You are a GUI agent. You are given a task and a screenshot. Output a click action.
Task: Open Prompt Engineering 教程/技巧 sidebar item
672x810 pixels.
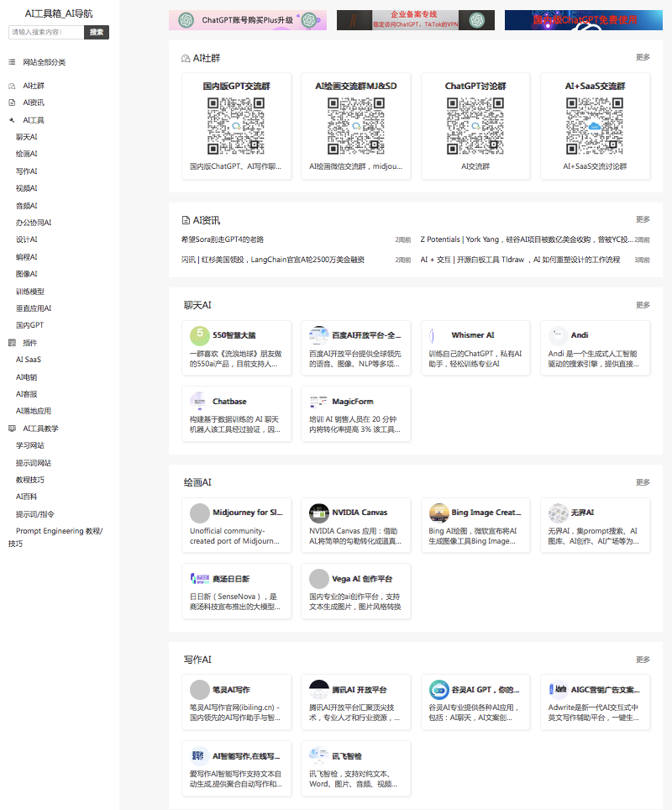click(x=55, y=537)
